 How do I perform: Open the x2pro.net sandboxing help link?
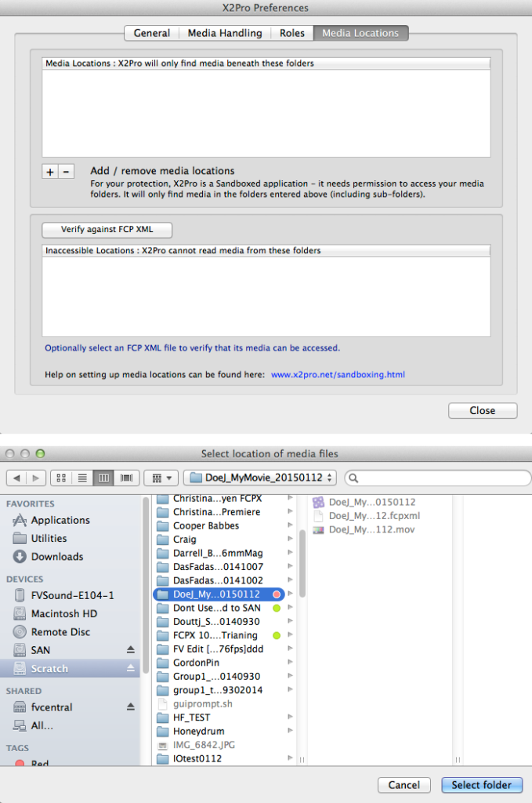(x=338, y=374)
